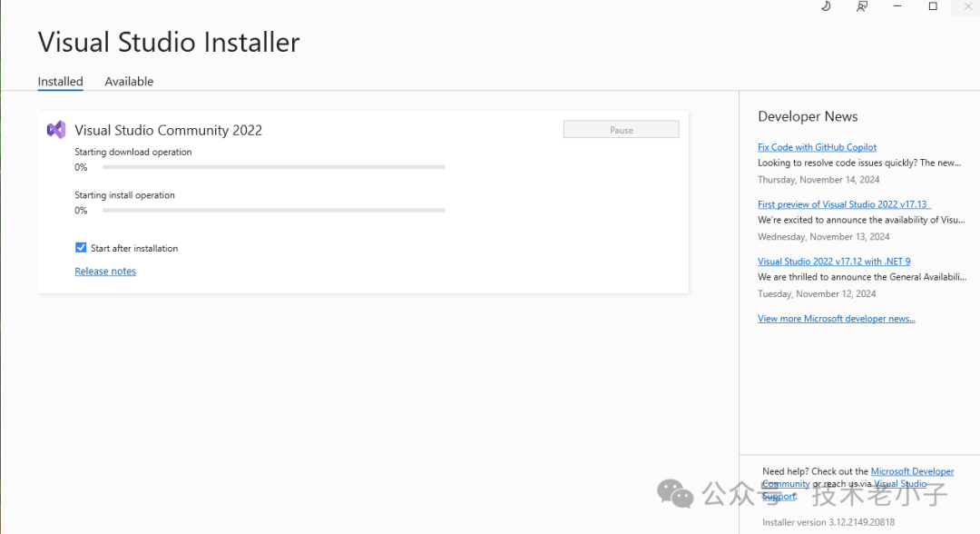This screenshot has height=534, width=980.
Task: Click the install operation progress bar
Action: click(273, 210)
